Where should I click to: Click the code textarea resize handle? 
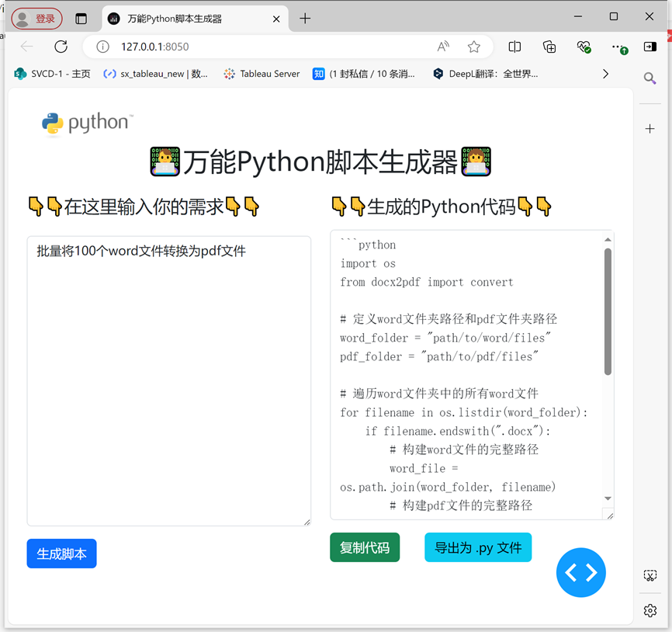(610, 516)
